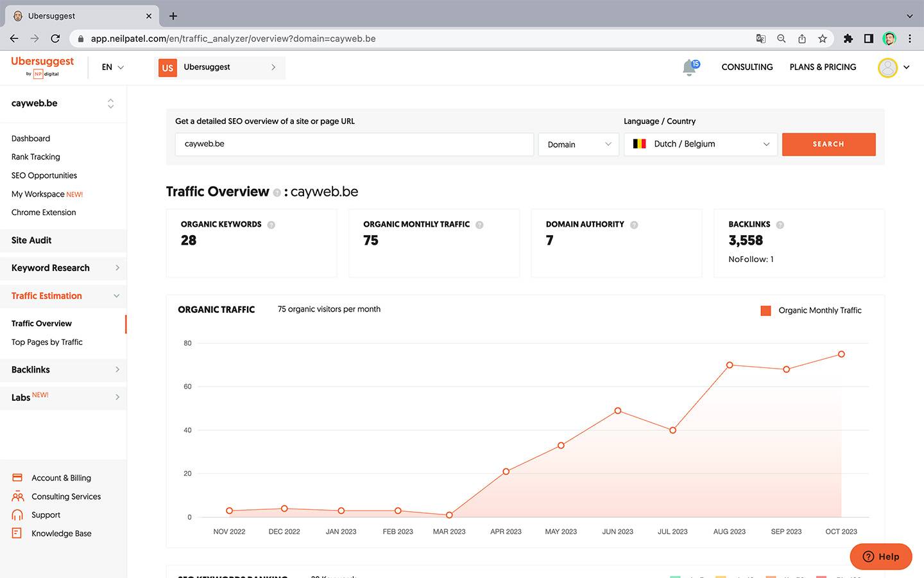Click the help icon beside Traffic Overview heading
This screenshot has width=924, height=578.
(277, 193)
